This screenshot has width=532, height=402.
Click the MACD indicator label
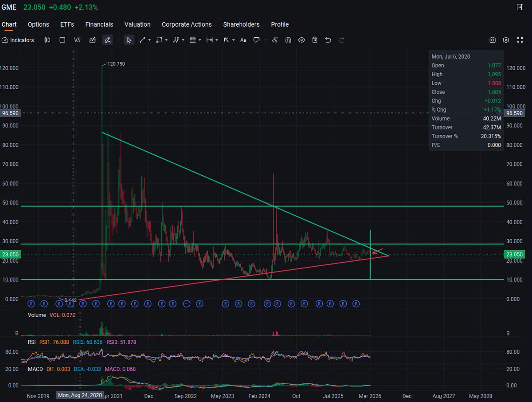[x=35, y=369]
